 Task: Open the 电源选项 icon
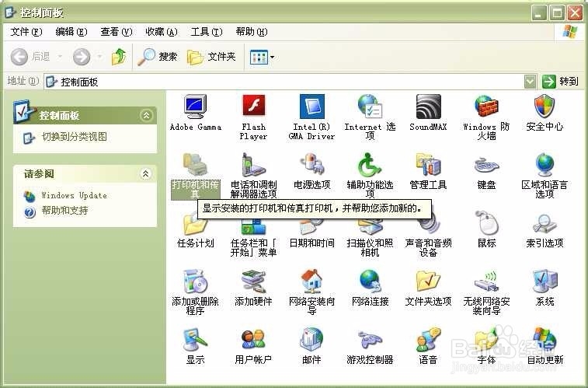pyautogui.click(x=312, y=165)
